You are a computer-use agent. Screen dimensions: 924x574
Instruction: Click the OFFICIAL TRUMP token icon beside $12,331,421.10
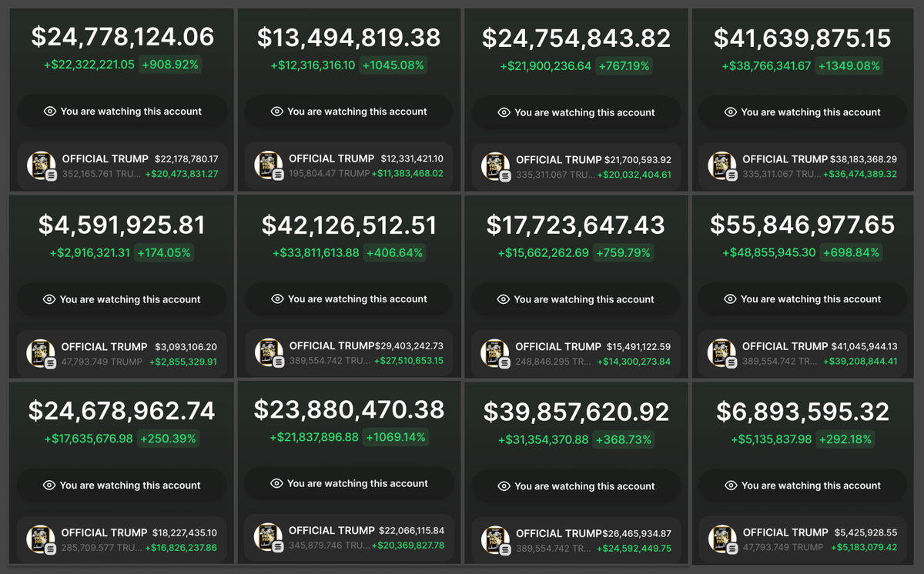268,165
